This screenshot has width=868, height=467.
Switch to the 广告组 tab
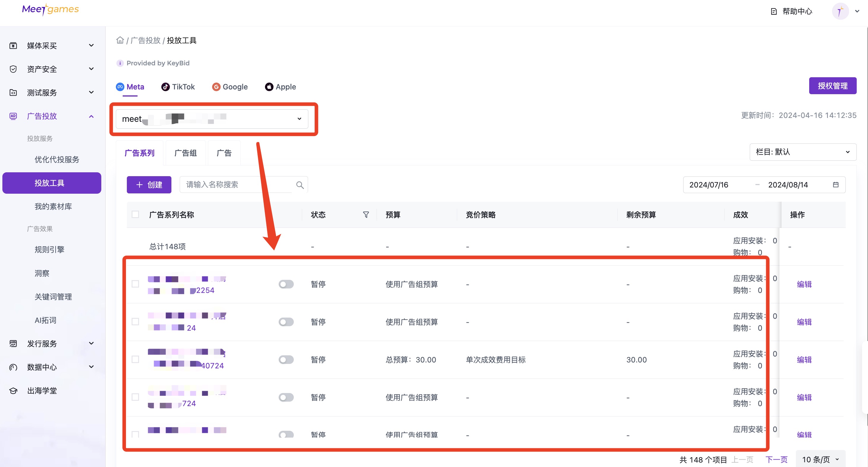pyautogui.click(x=186, y=153)
